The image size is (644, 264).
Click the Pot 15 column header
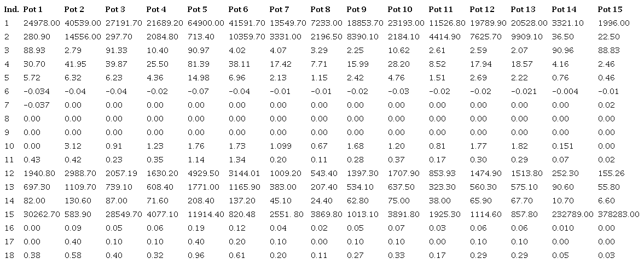pyautogui.click(x=610, y=9)
